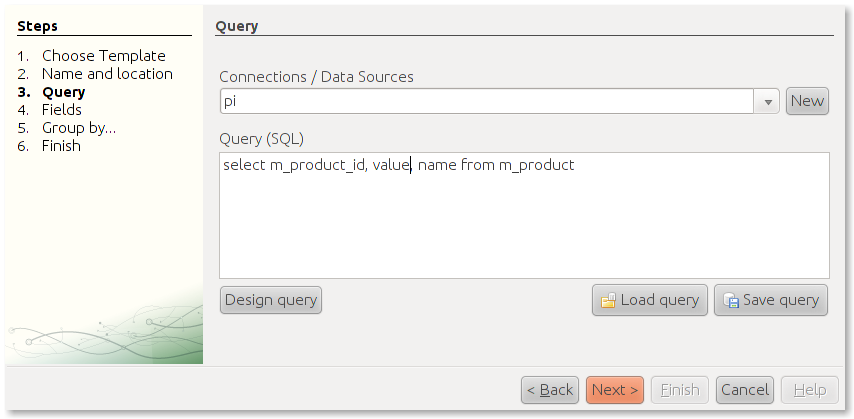Click the folder icon on Load query
Image resolution: width=854 pixels, height=419 pixels.
pos(608,300)
